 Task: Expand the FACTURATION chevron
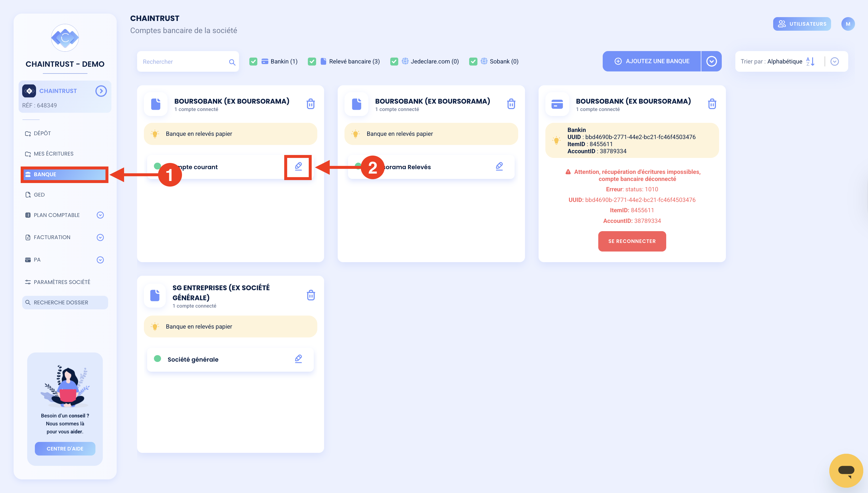point(100,237)
